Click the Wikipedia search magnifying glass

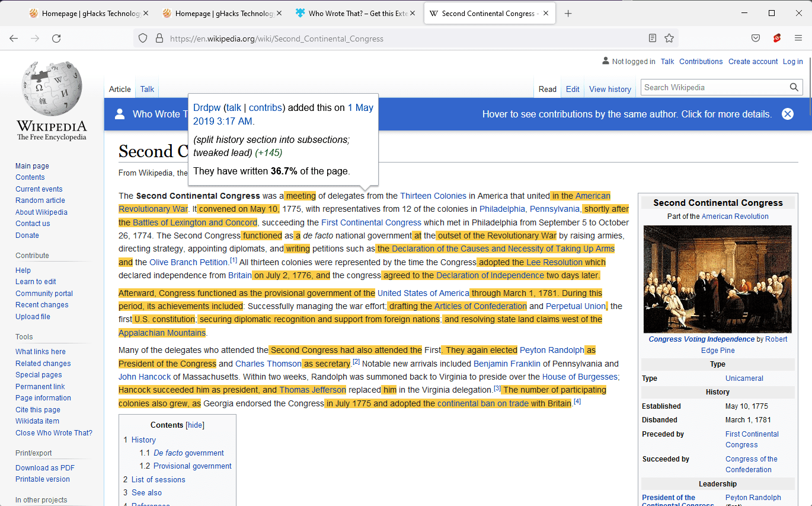coord(794,87)
